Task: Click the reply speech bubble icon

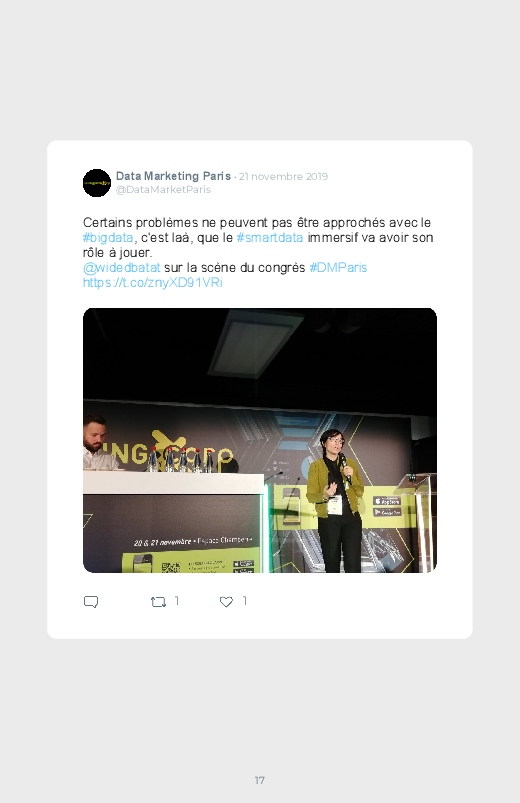Action: click(x=91, y=602)
